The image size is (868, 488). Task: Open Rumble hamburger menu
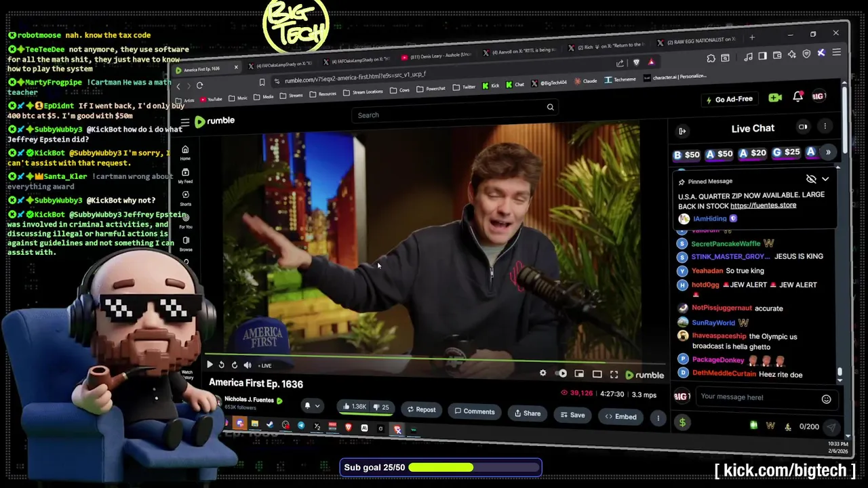coord(184,122)
